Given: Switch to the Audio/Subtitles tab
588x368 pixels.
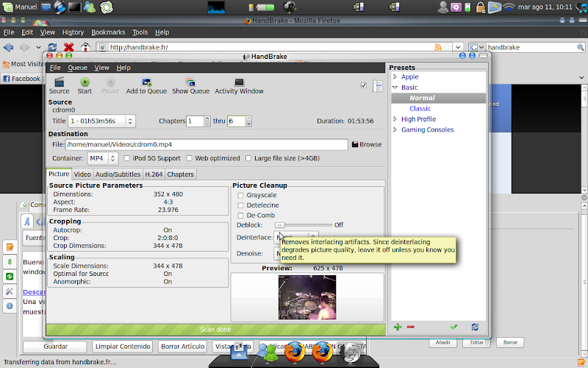Looking at the screenshot, I should [118, 174].
